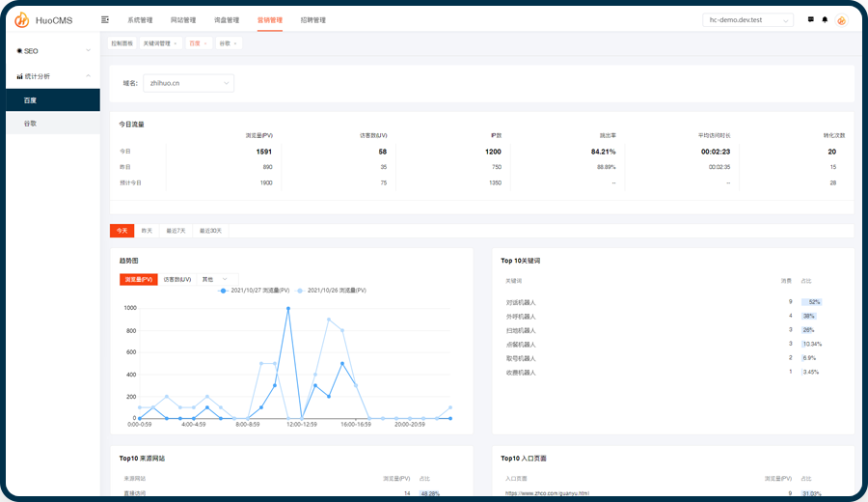Go to the 系统管理 top menu
Screen dimensions: 868x502
coord(140,20)
